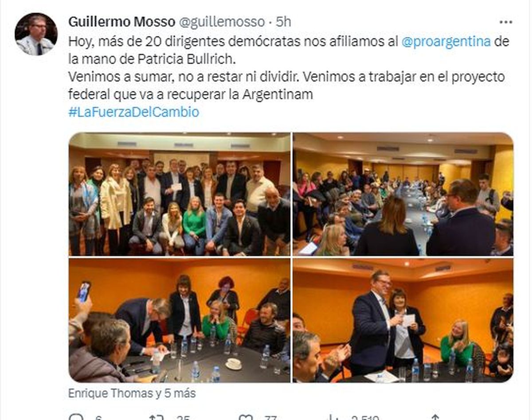Open the #LaFuerzaDelCambio hashtag
The width and height of the screenshot is (532, 420).
point(133,112)
